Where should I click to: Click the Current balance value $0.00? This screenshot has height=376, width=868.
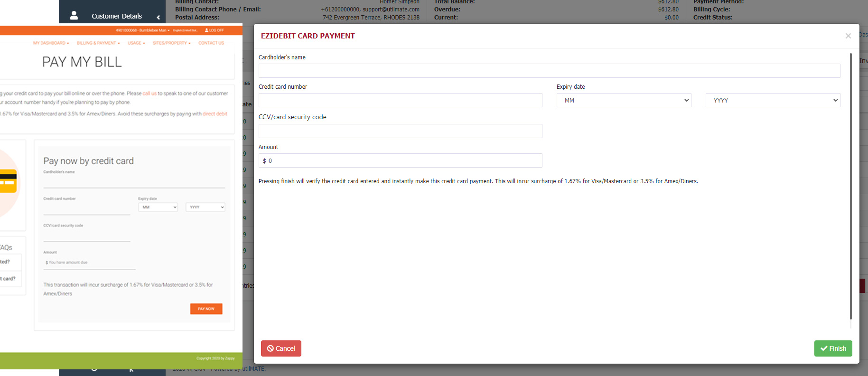coord(672,18)
